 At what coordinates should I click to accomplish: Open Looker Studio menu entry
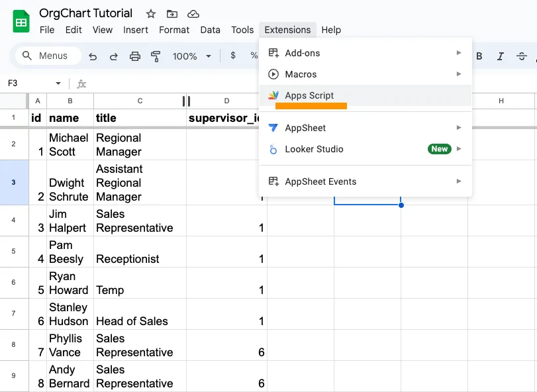tap(314, 149)
